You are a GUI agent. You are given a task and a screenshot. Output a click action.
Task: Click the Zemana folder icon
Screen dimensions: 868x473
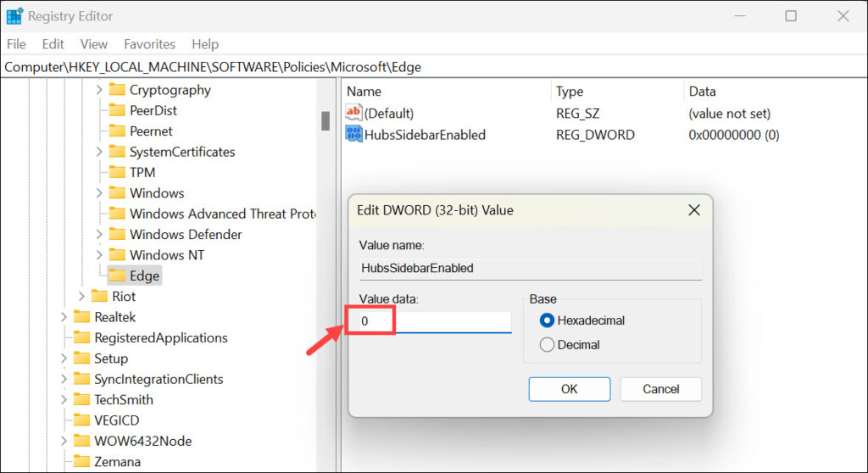pyautogui.click(x=81, y=461)
